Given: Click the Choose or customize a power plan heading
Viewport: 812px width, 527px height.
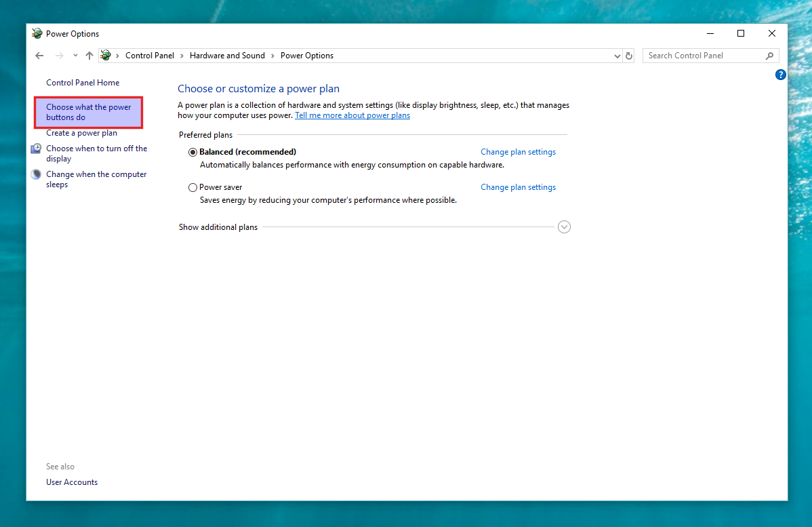Looking at the screenshot, I should 258,89.
